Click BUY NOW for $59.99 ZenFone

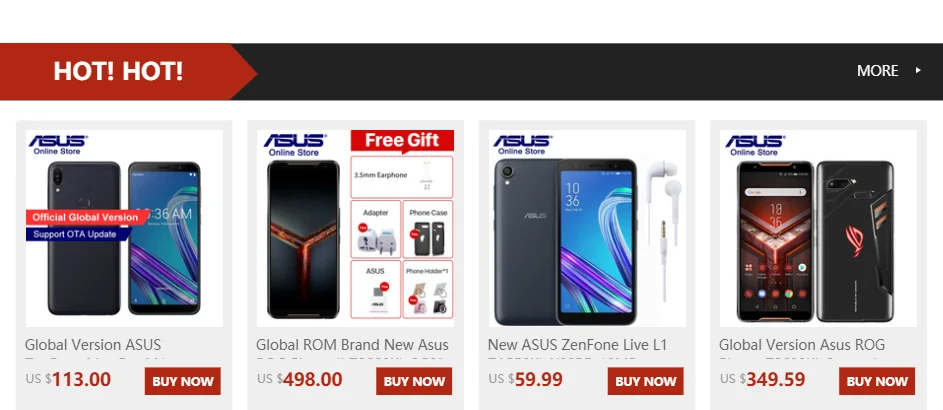[x=646, y=381]
